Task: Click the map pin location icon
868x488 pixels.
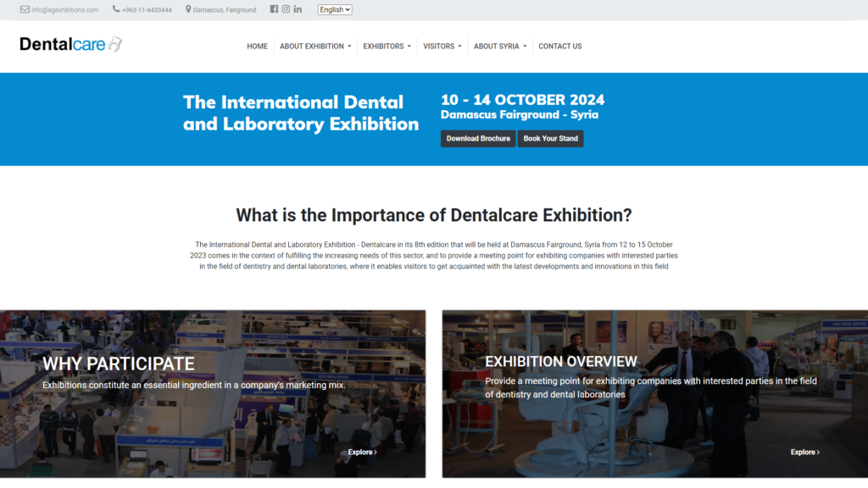Action: tap(188, 9)
